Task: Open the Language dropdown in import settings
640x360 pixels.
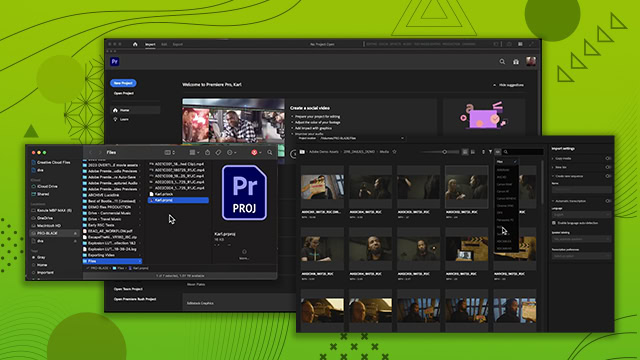Action: click(582, 214)
